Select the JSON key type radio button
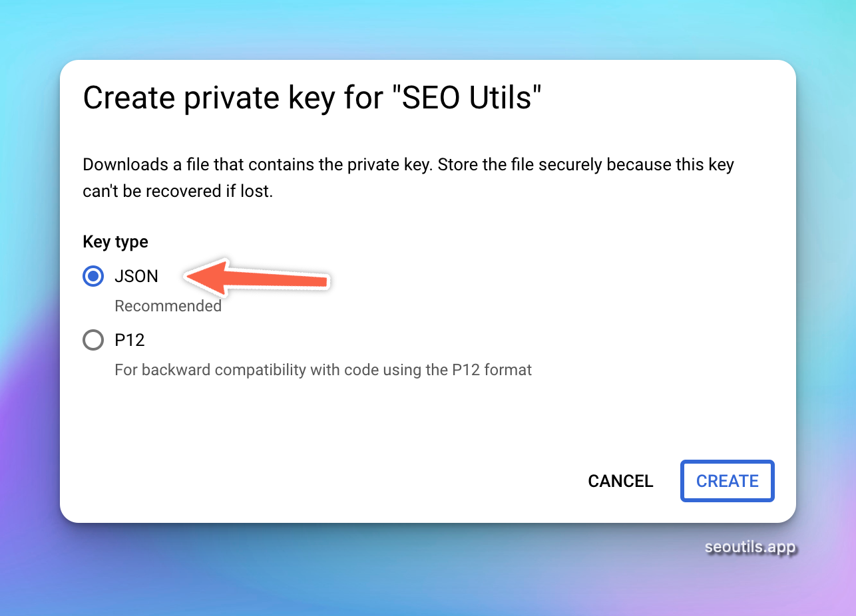 [93, 276]
